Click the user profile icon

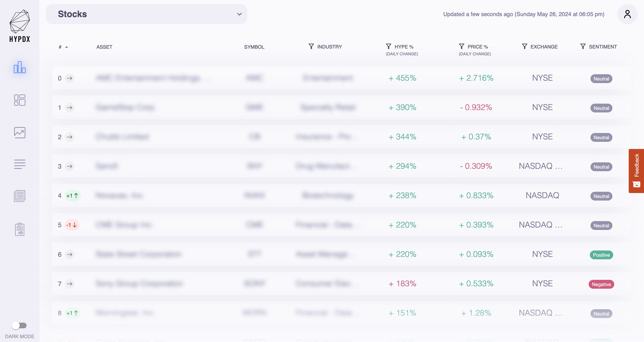627,14
